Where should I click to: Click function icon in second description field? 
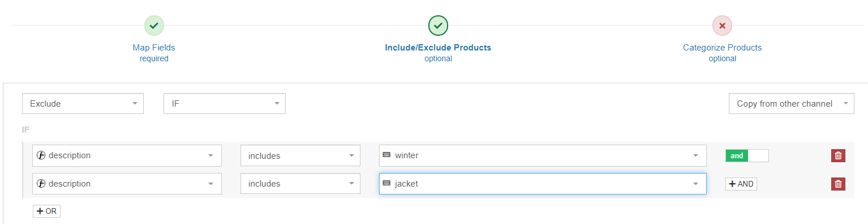point(41,184)
